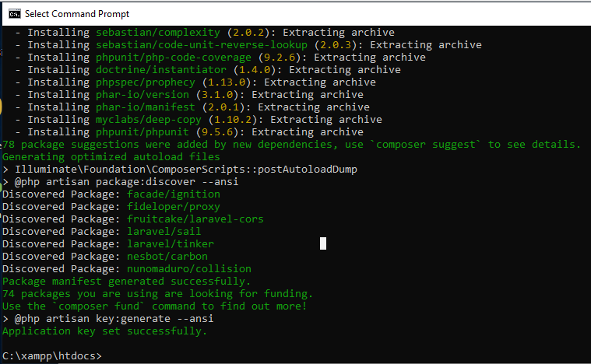Viewport: 591px width, 364px height.
Task: Click 'Package manifest generated successfully.' line
Action: (x=127, y=282)
